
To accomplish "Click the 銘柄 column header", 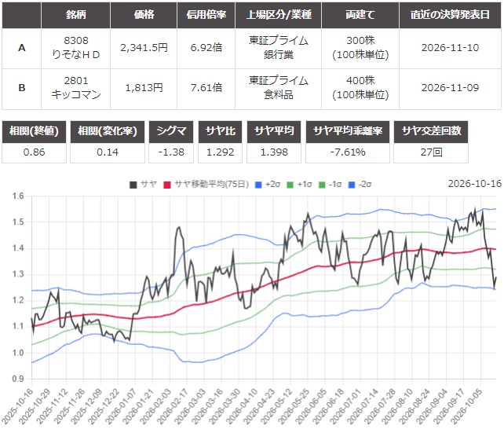I will 76,15.
